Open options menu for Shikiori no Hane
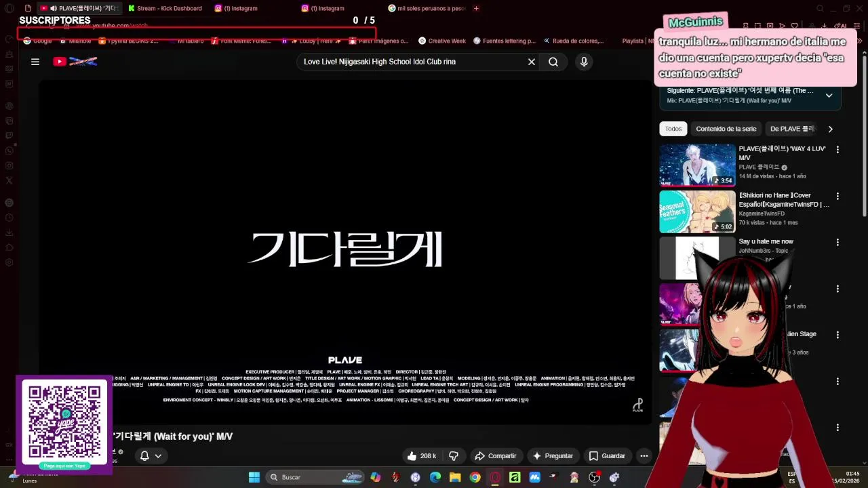This screenshot has width=868, height=488. point(837,197)
